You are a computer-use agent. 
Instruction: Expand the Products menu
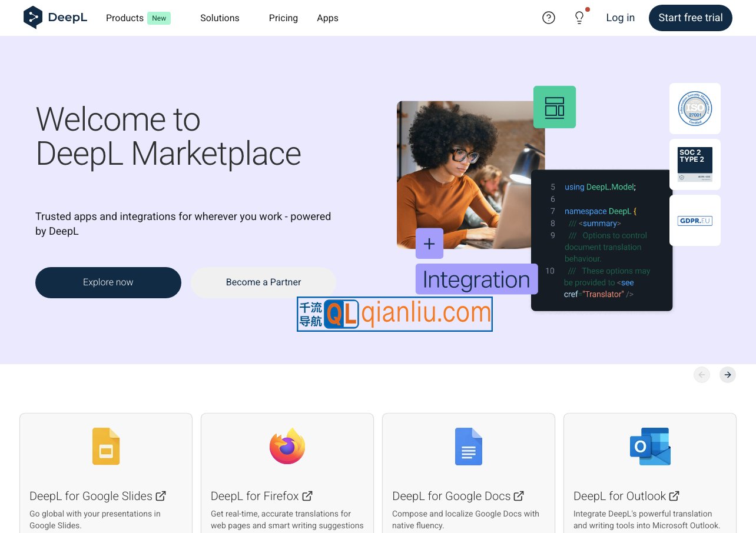(x=125, y=18)
